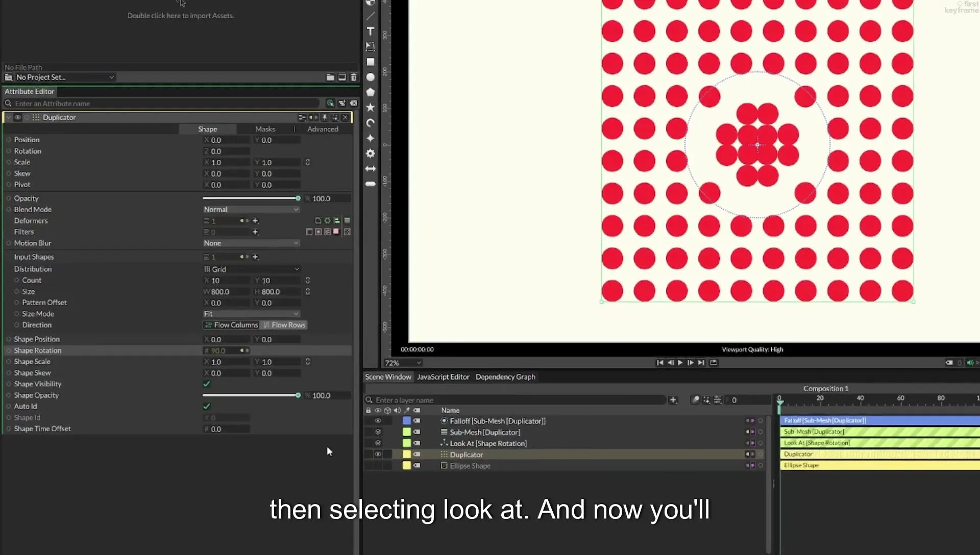
Task: Open the Size Mode dropdown showing Fit
Action: (x=251, y=314)
